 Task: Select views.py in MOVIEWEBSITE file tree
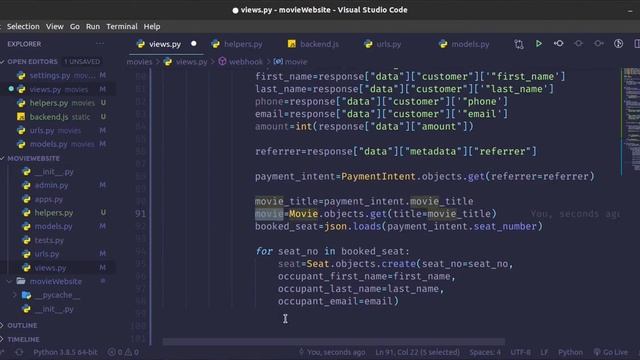[x=57, y=268]
